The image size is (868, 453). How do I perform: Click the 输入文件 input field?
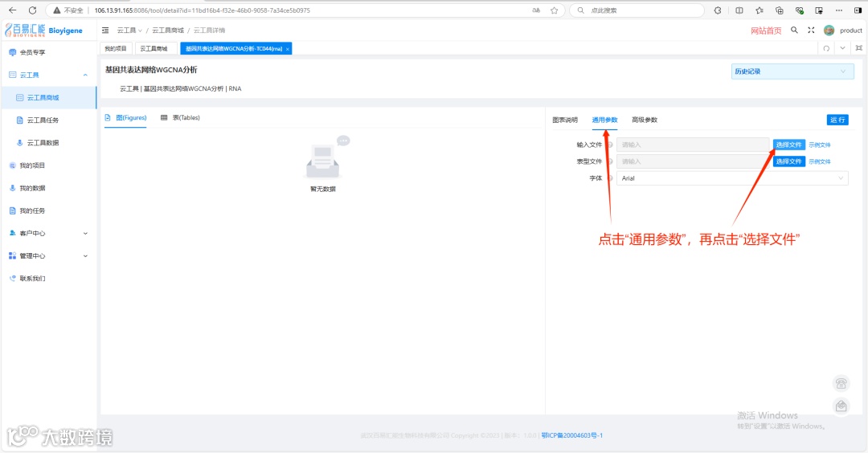coord(693,145)
